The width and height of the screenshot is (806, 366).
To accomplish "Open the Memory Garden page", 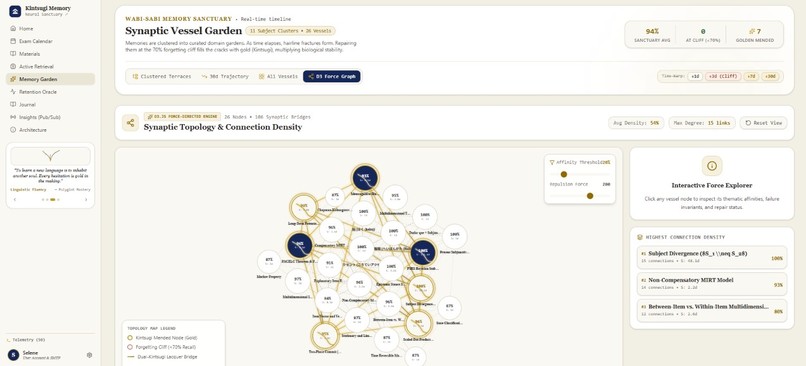I will point(50,79).
